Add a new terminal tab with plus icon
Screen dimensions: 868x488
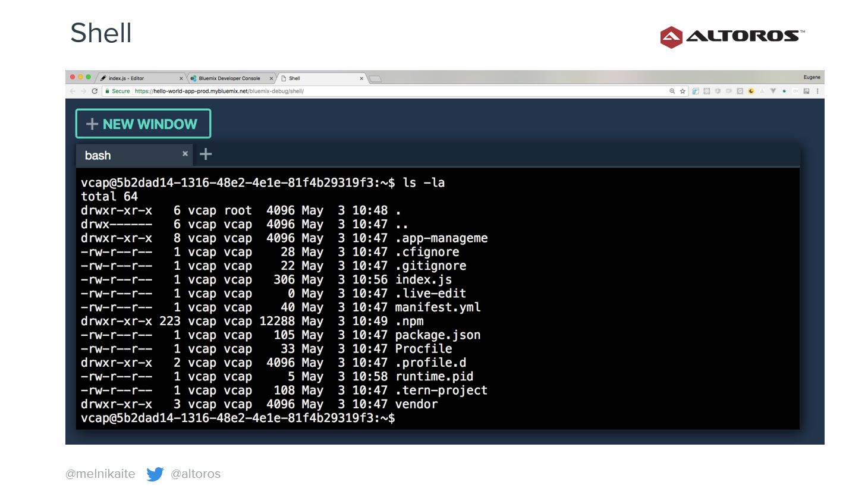point(206,154)
